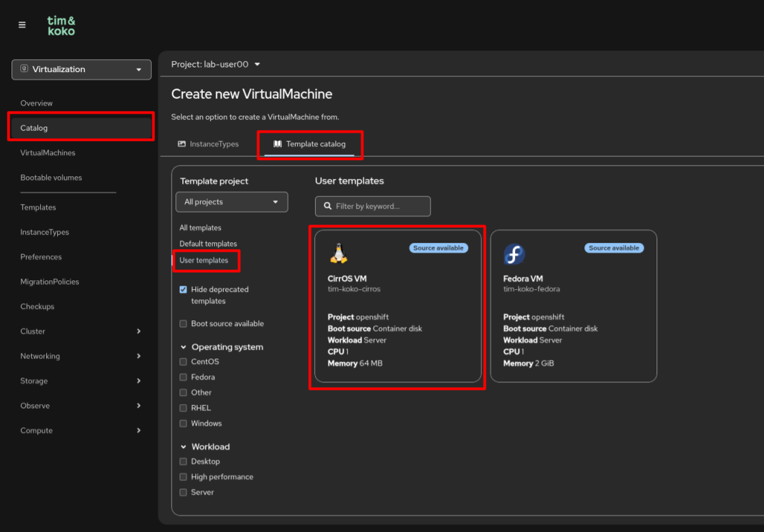Check the Windows operating system filter
This screenshot has height=532, width=764.
tap(183, 423)
